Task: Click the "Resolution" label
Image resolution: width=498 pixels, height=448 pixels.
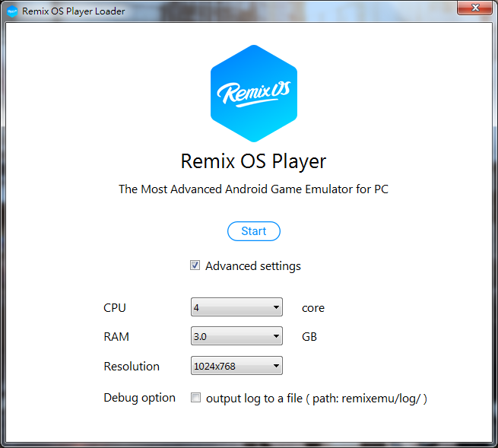Action: tap(132, 367)
